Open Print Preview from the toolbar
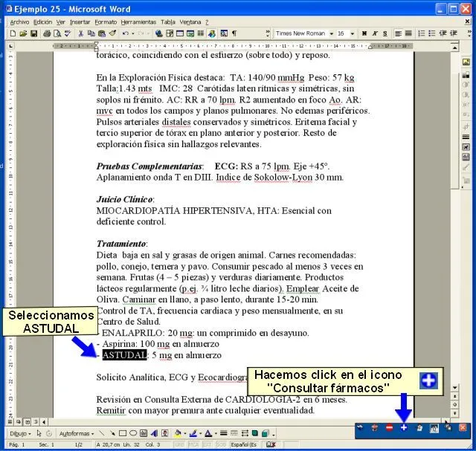 coord(57,33)
